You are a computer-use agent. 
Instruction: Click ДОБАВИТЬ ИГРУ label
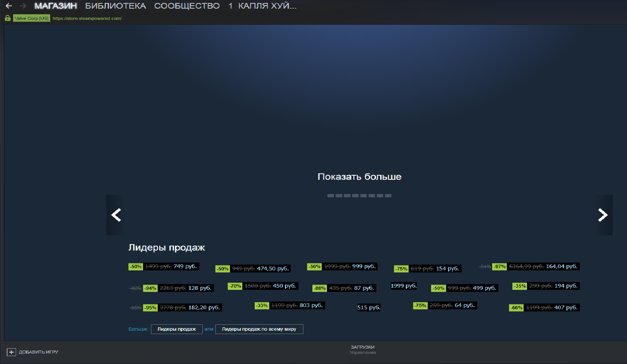coord(39,352)
